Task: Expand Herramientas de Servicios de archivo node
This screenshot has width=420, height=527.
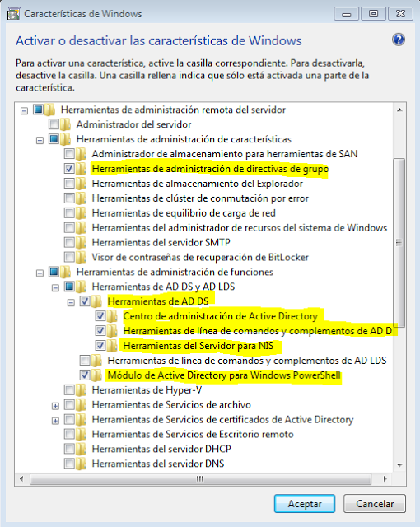Action: pos(55,406)
